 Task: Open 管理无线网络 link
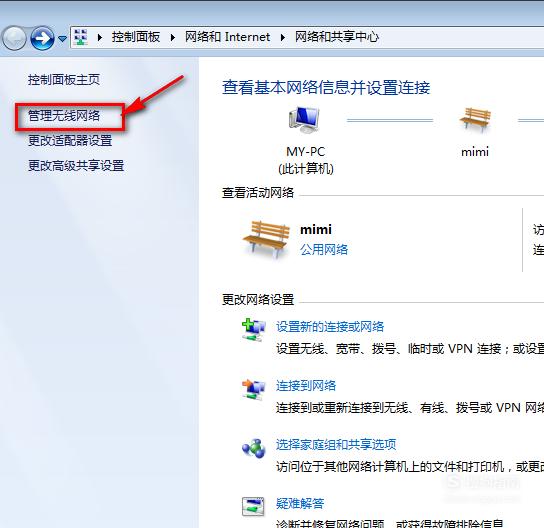(64, 116)
